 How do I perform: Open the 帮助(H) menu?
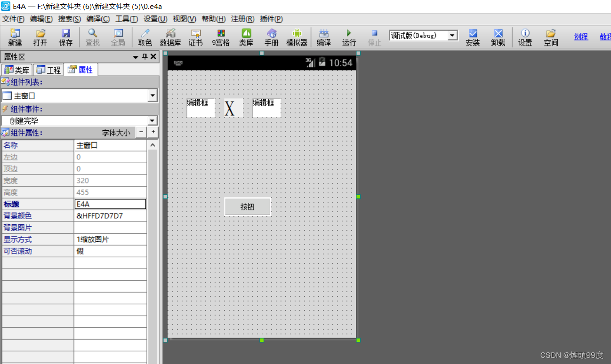214,19
